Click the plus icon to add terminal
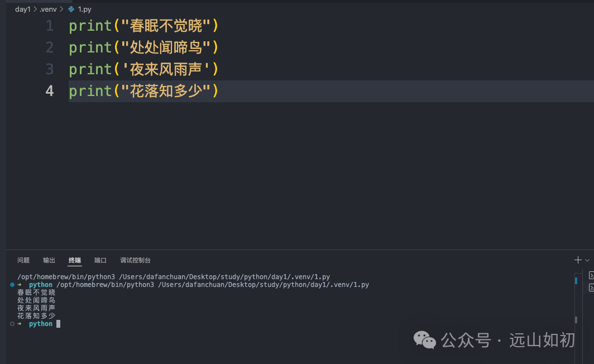 (578, 260)
